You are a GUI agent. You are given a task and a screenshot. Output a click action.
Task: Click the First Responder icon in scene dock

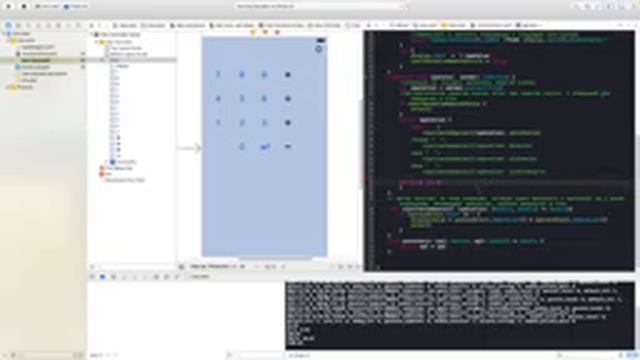[x=265, y=32]
